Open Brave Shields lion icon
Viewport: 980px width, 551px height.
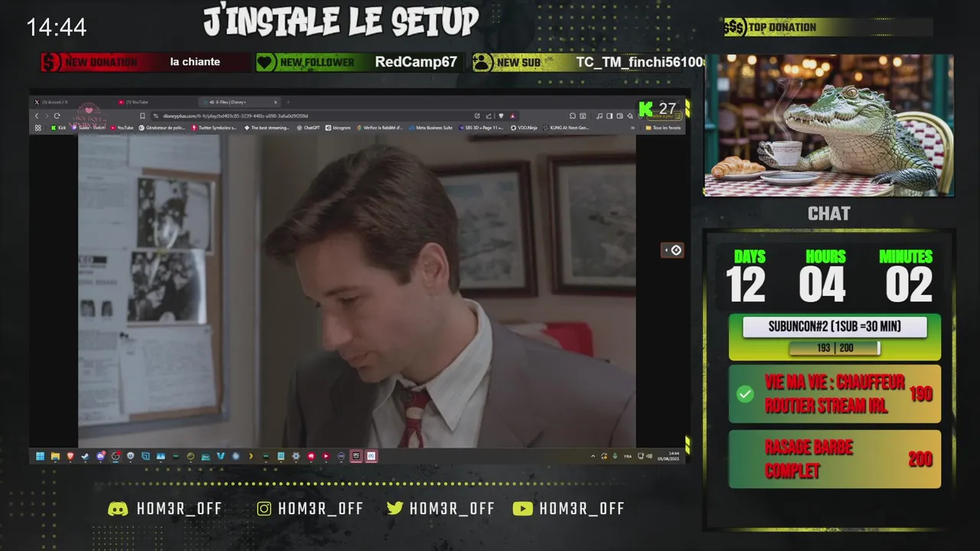[x=501, y=116]
